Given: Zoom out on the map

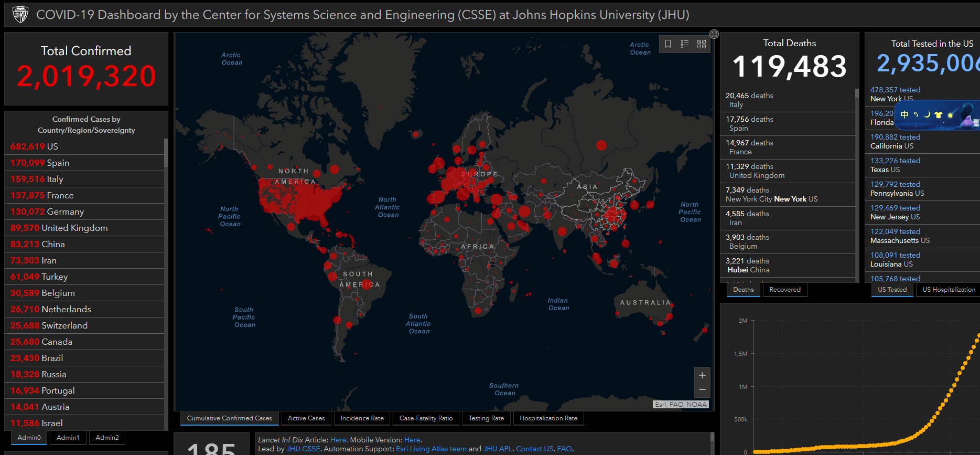Looking at the screenshot, I should (702, 389).
